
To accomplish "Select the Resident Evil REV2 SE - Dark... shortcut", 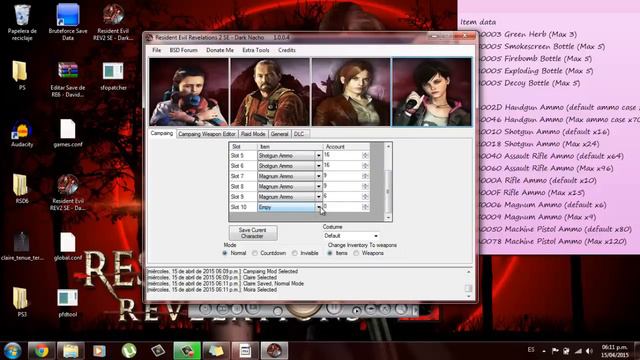I will (x=113, y=22).
